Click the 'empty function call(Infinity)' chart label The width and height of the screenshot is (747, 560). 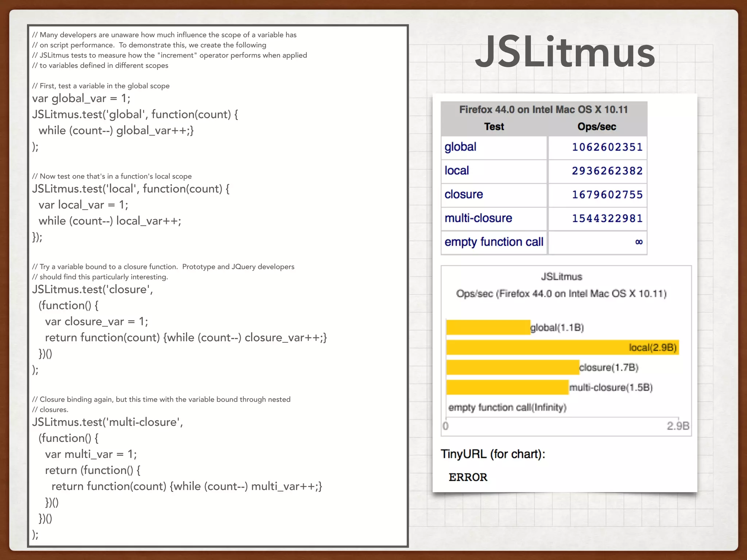[x=507, y=407]
